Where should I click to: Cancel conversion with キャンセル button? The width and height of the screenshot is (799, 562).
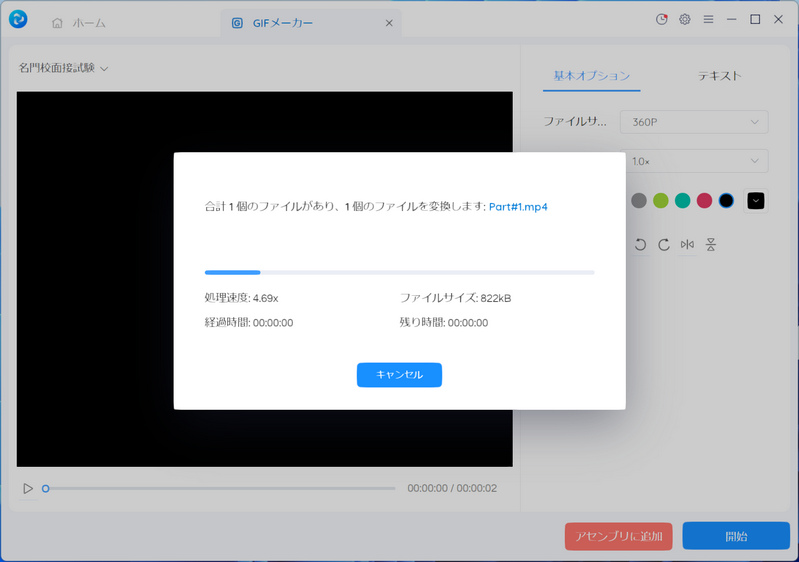coord(399,375)
